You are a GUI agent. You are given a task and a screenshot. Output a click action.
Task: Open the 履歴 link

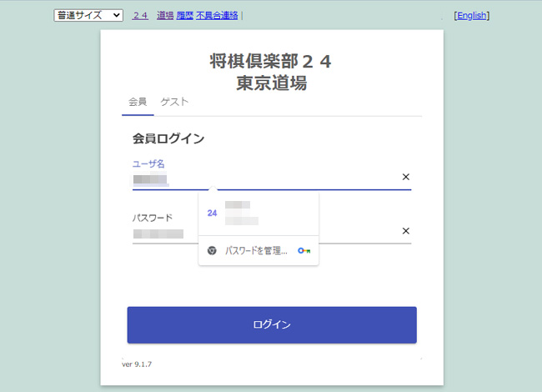click(x=184, y=15)
